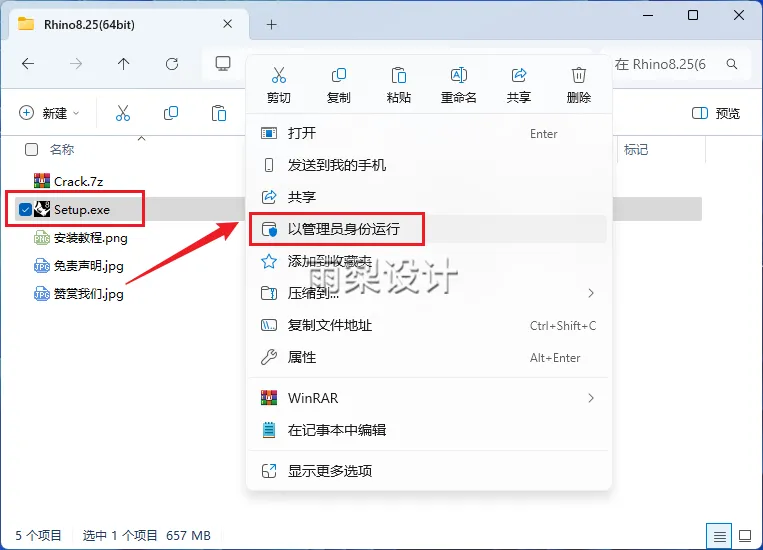
Task: Click the sort arrow above 名称 column
Action: click(x=142, y=139)
